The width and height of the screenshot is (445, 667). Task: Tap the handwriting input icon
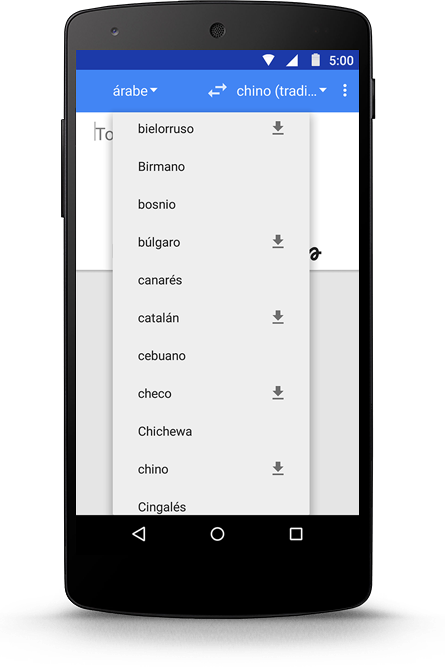(x=315, y=254)
